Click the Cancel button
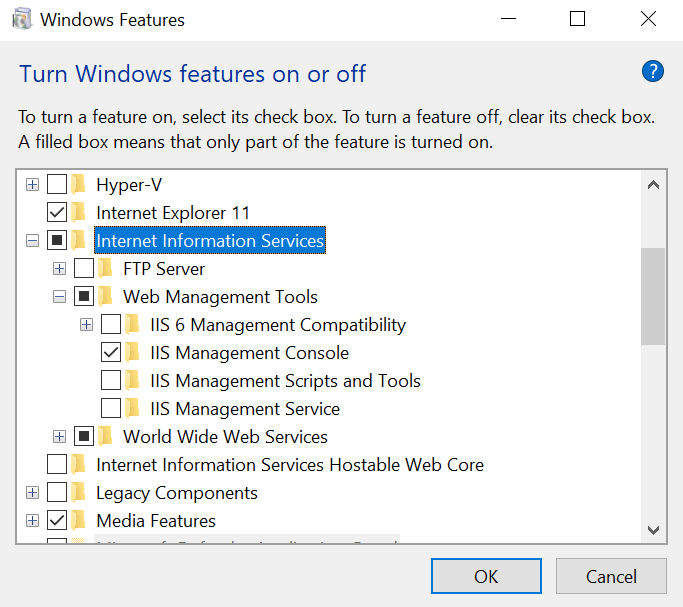This screenshot has width=683, height=607. [x=610, y=576]
